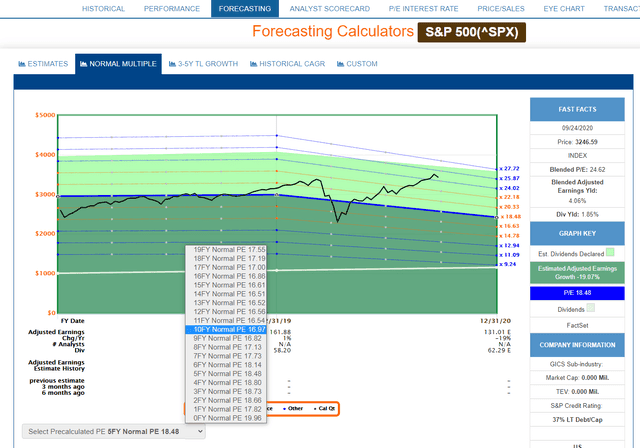Choose 13FY Normal PE 16.52 option
The height and width of the screenshot is (448, 640).
pos(226,303)
